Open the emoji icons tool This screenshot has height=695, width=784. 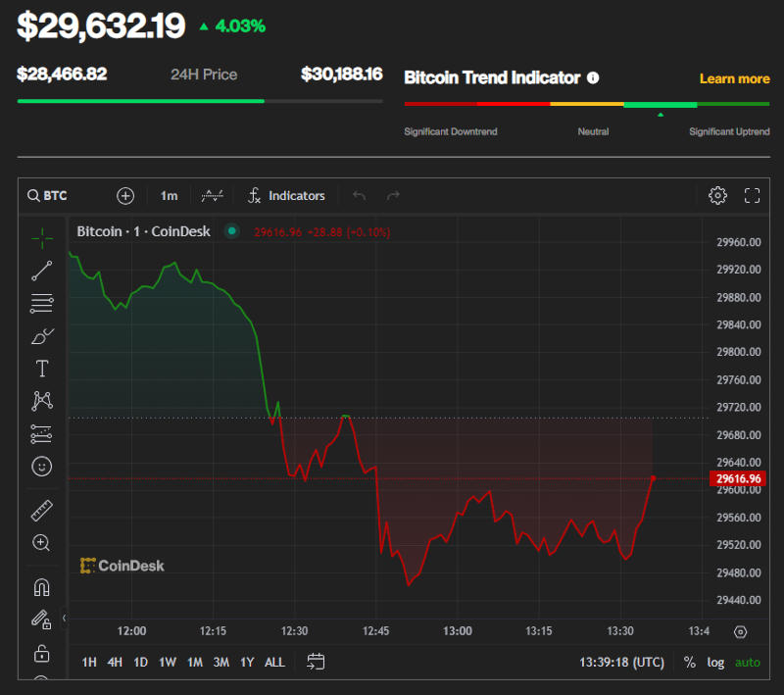[41, 467]
